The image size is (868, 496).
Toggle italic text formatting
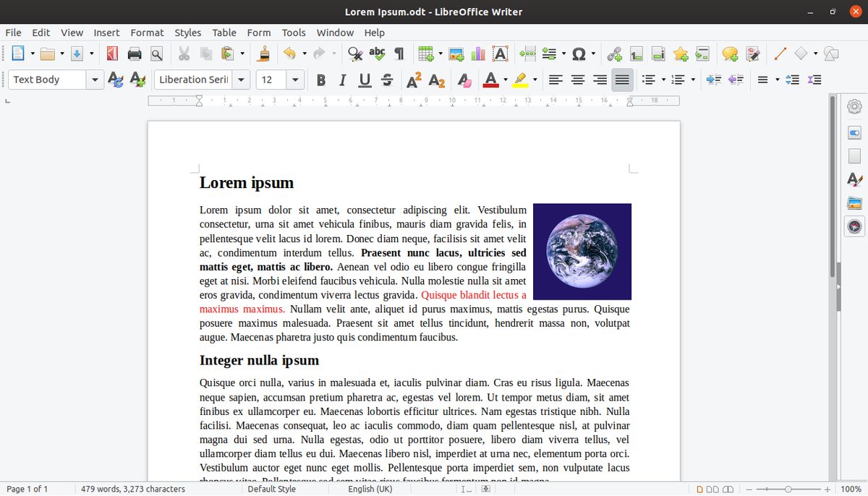(342, 80)
